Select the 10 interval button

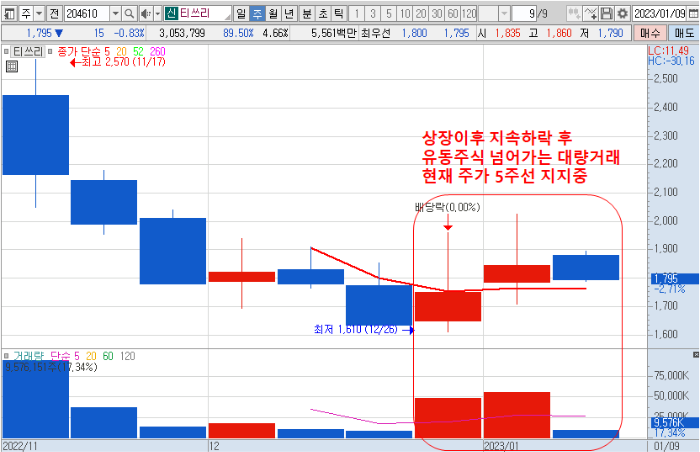point(405,14)
